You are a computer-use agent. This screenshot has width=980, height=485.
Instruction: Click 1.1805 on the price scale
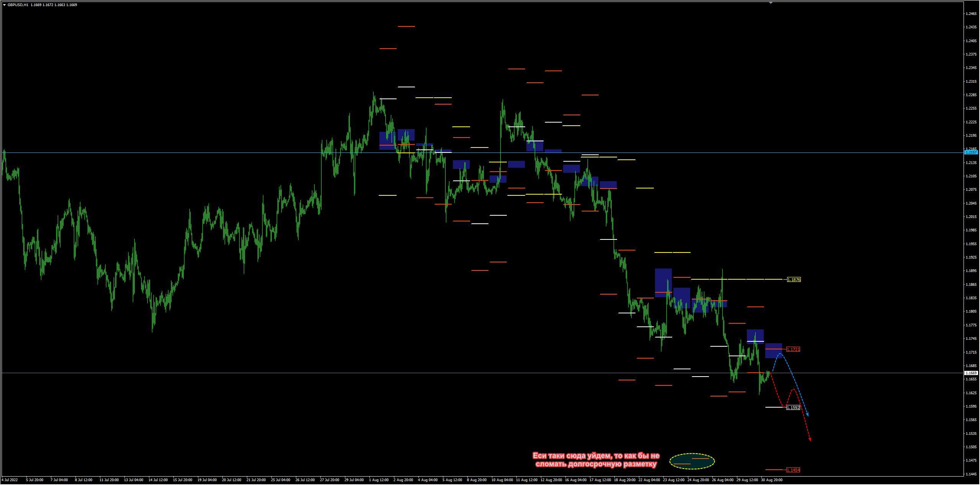coord(971,311)
